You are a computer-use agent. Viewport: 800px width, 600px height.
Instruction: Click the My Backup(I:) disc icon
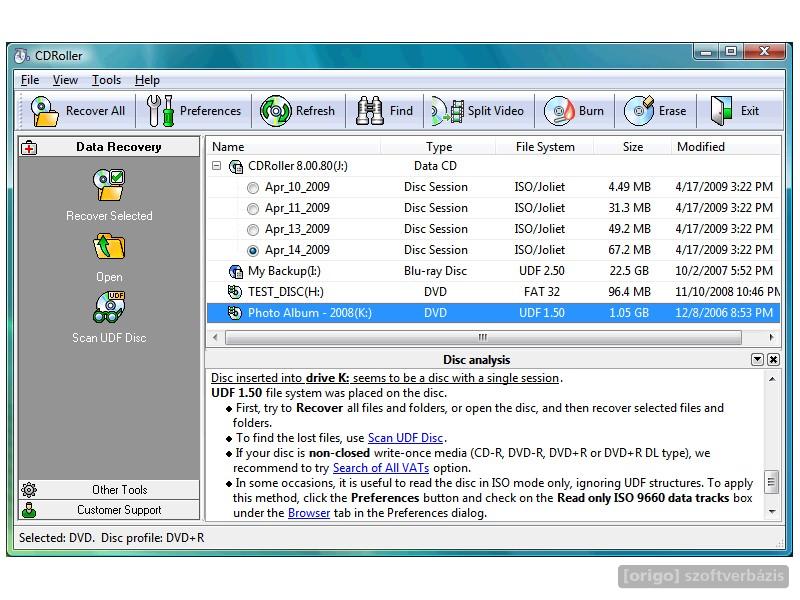click(x=236, y=271)
